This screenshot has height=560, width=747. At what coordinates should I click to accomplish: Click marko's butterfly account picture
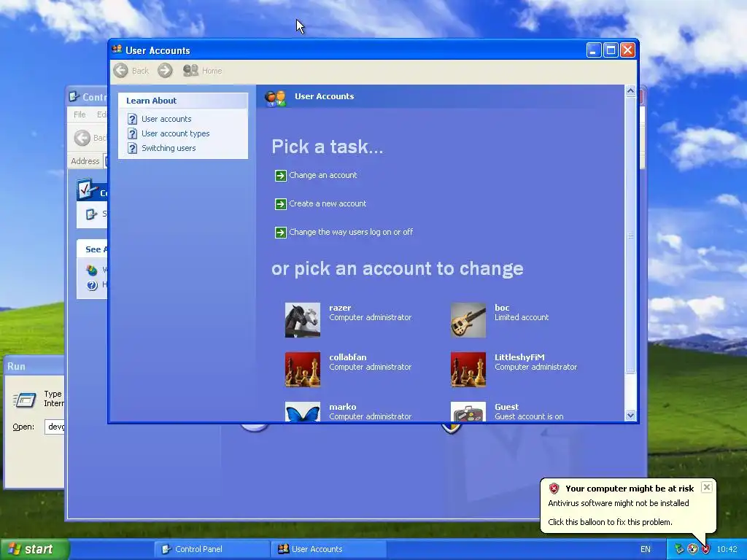303,412
